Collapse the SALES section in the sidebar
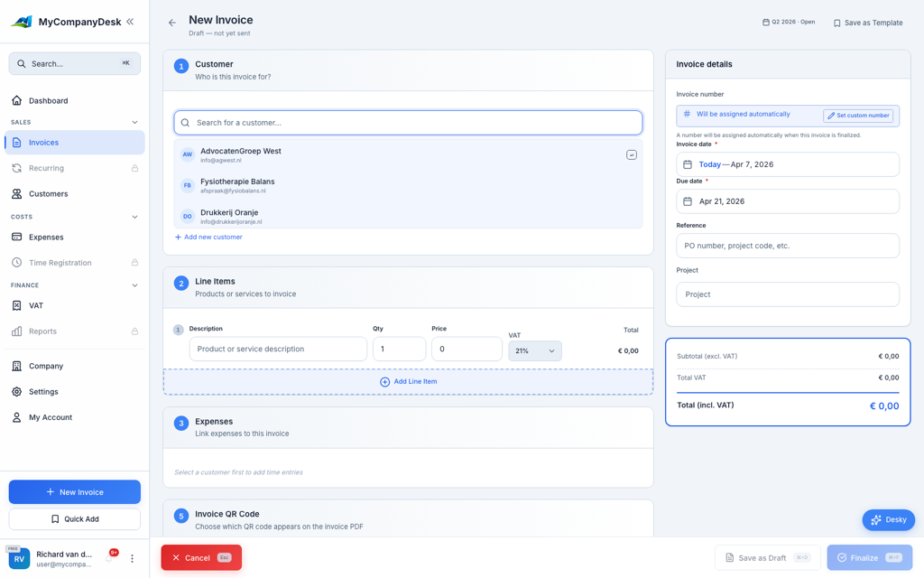 tap(134, 121)
